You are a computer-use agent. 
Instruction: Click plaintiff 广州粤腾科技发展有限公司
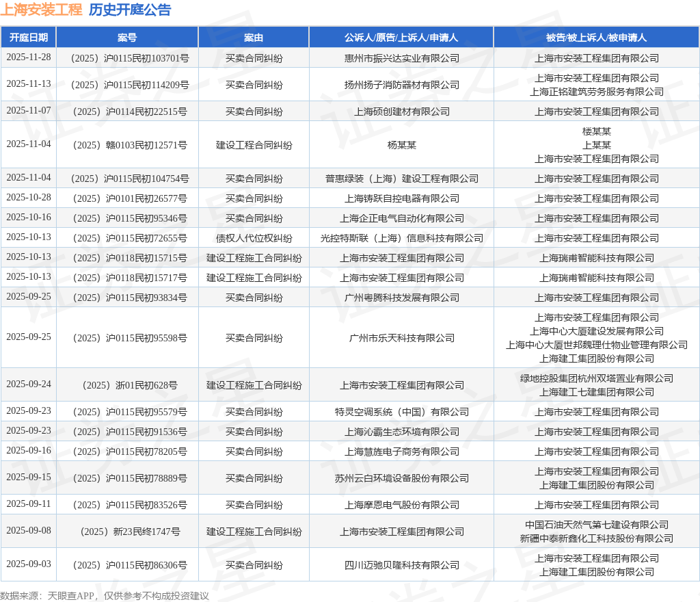tap(401, 298)
